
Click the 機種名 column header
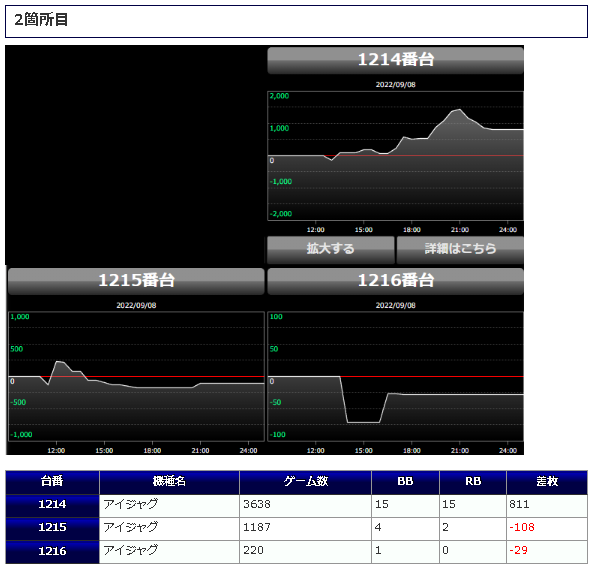(169, 482)
